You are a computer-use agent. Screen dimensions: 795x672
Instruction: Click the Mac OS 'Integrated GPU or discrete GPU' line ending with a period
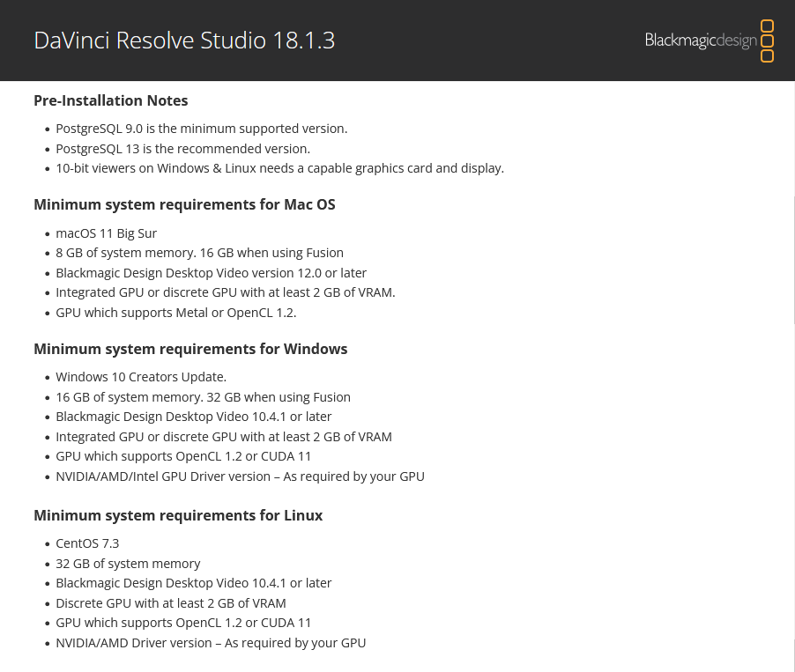tap(225, 292)
